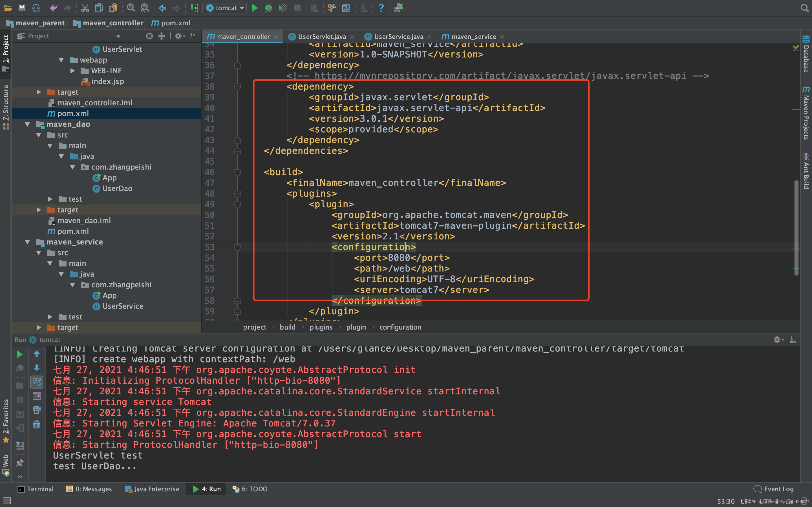Open Project Structure from the toolbar
The height and width of the screenshot is (507, 812).
(346, 8)
